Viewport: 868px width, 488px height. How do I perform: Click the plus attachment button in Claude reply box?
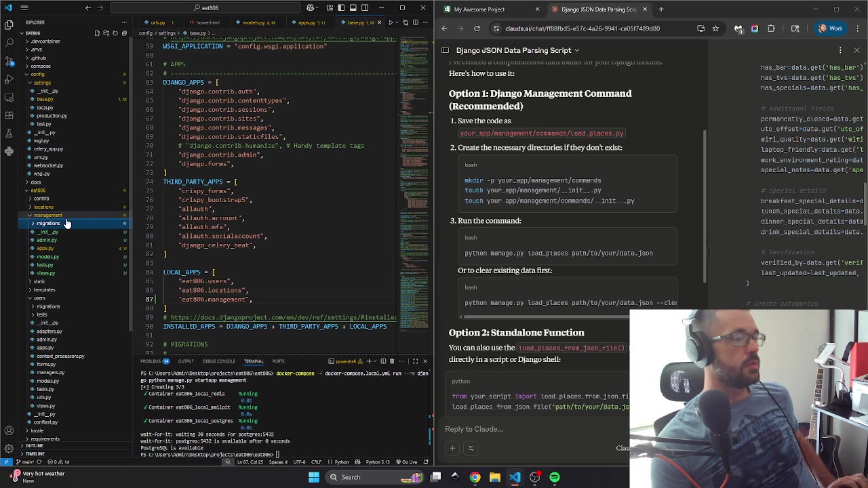click(452, 448)
